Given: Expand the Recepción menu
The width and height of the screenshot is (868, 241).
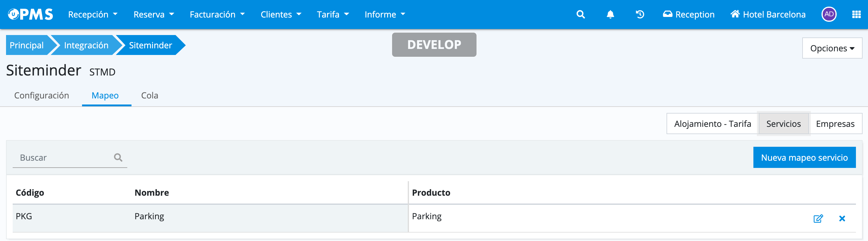Looking at the screenshot, I should [x=93, y=14].
